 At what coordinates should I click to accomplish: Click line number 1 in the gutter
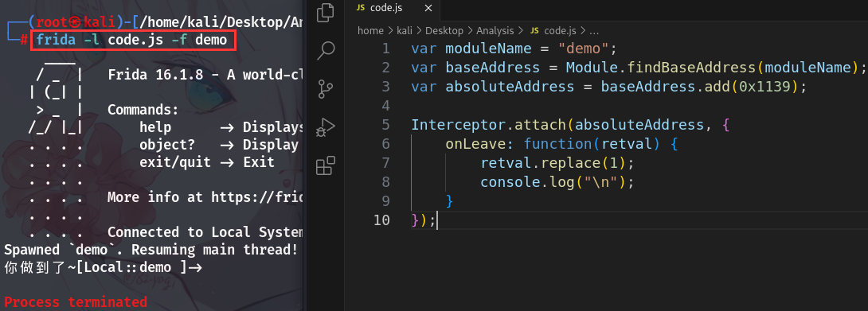(386, 49)
